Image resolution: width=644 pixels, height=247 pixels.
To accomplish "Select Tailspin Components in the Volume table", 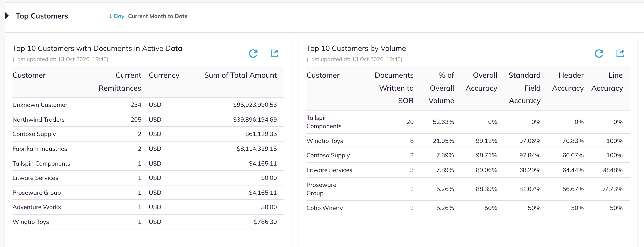I will point(324,122).
